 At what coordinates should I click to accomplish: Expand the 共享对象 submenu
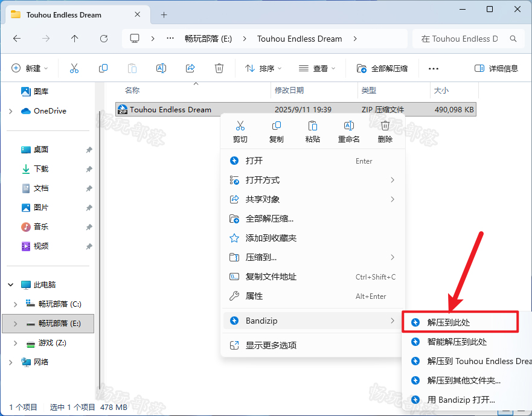312,199
